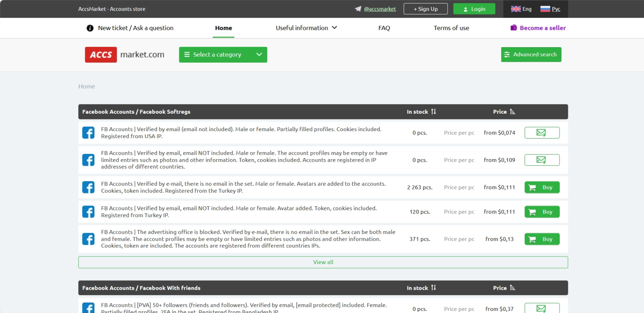Click the Telegram paper plane icon

pos(358,9)
